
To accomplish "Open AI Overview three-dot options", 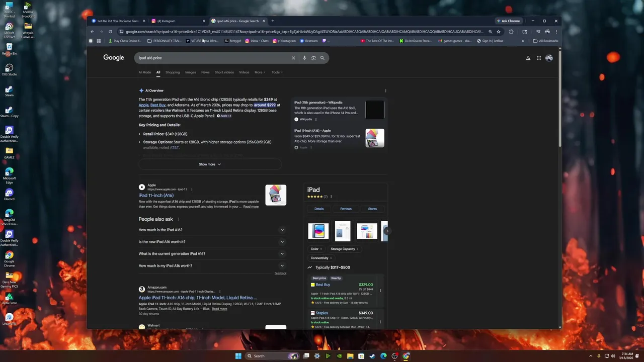I will [x=386, y=91].
